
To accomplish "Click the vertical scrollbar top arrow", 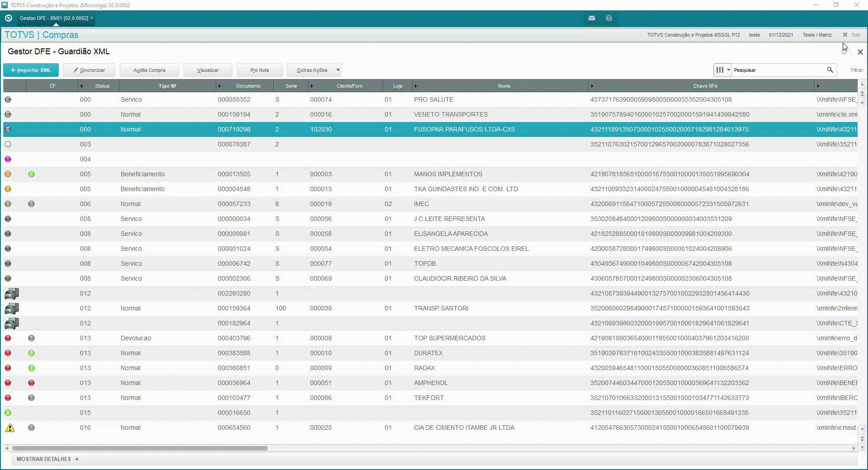I will pos(862,84).
